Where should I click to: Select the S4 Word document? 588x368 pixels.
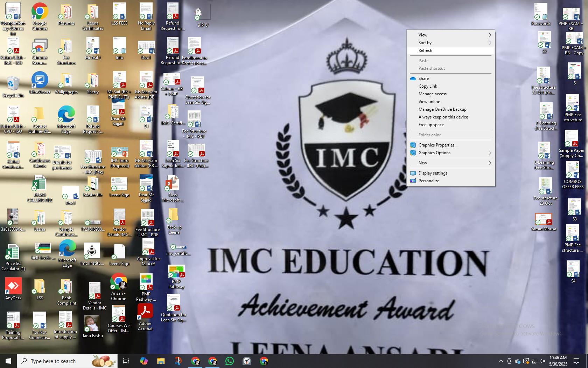[x=573, y=272]
